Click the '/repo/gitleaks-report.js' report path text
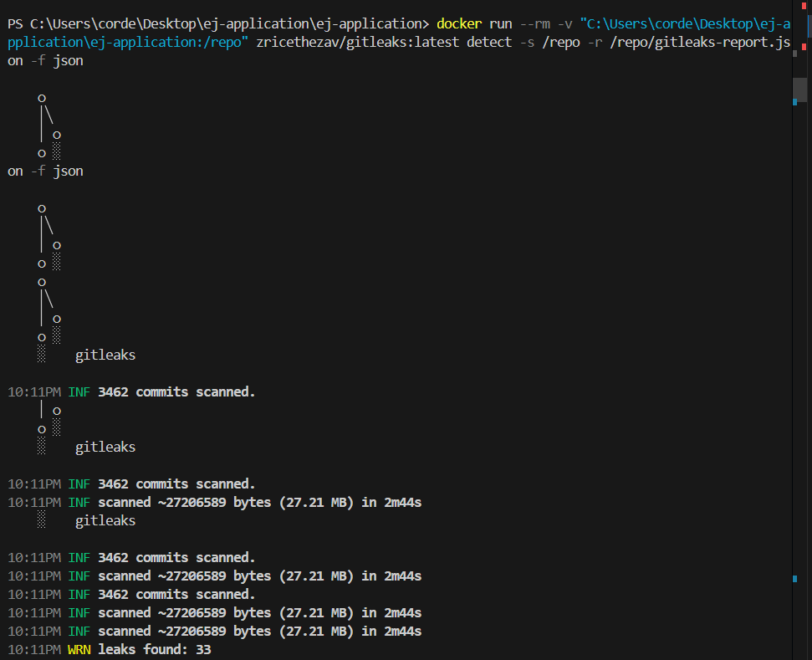This screenshot has width=812, height=660. pyautogui.click(x=701, y=42)
